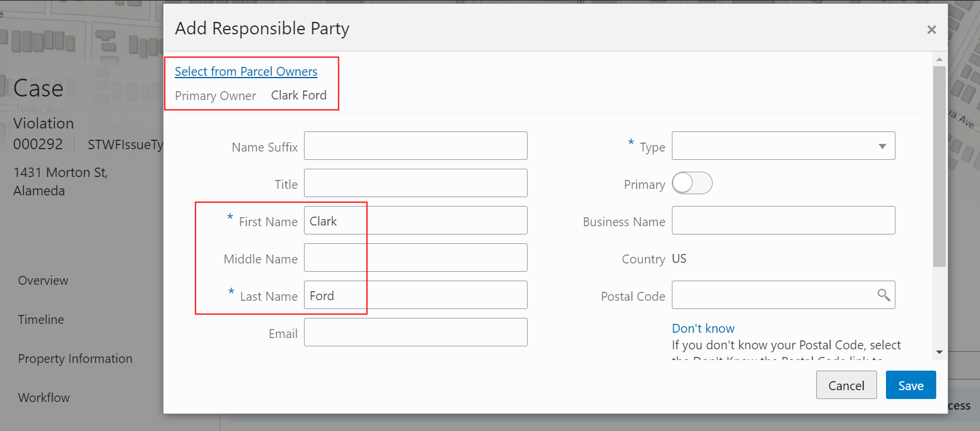Viewport: 980px width, 431px height.
Task: Open the Type dropdown list
Action: 783,146
